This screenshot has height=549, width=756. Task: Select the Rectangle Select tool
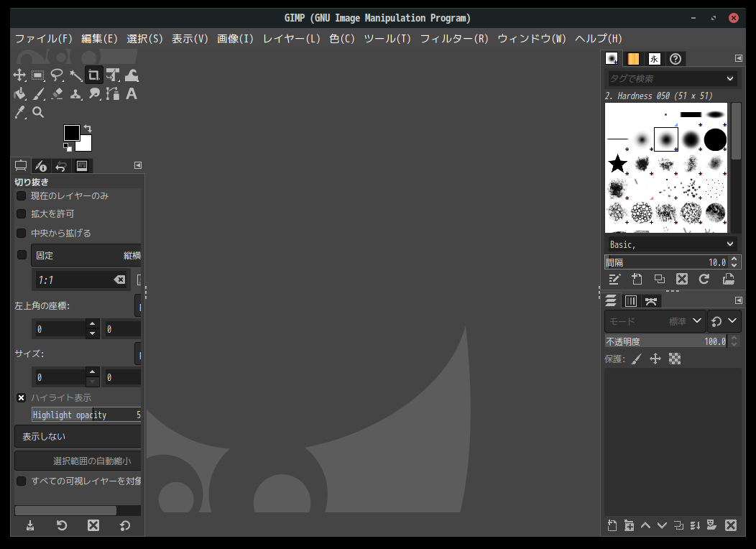[38, 75]
